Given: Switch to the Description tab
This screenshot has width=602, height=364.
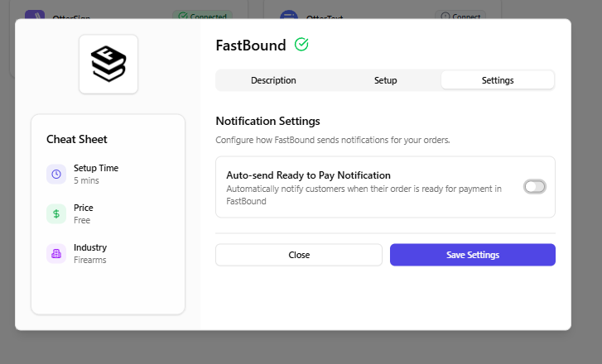Looking at the screenshot, I should coord(273,80).
